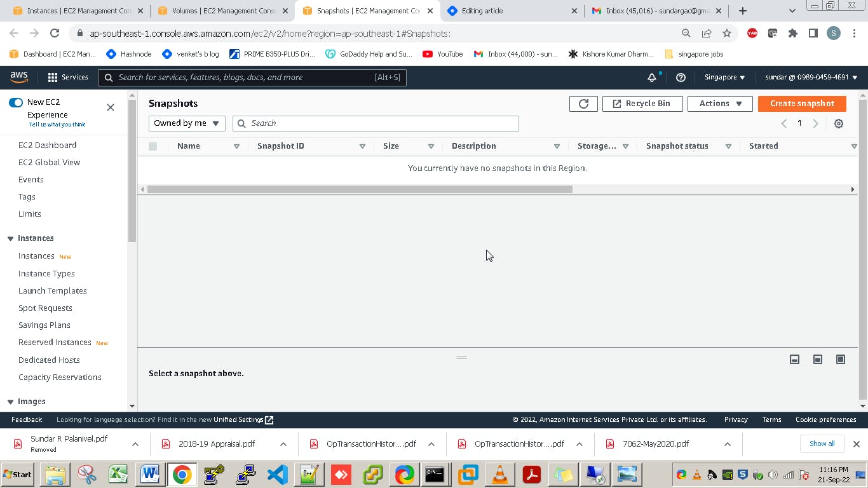868x488 pixels.
Task: Collapse the Images sidebar section
Action: (10, 402)
